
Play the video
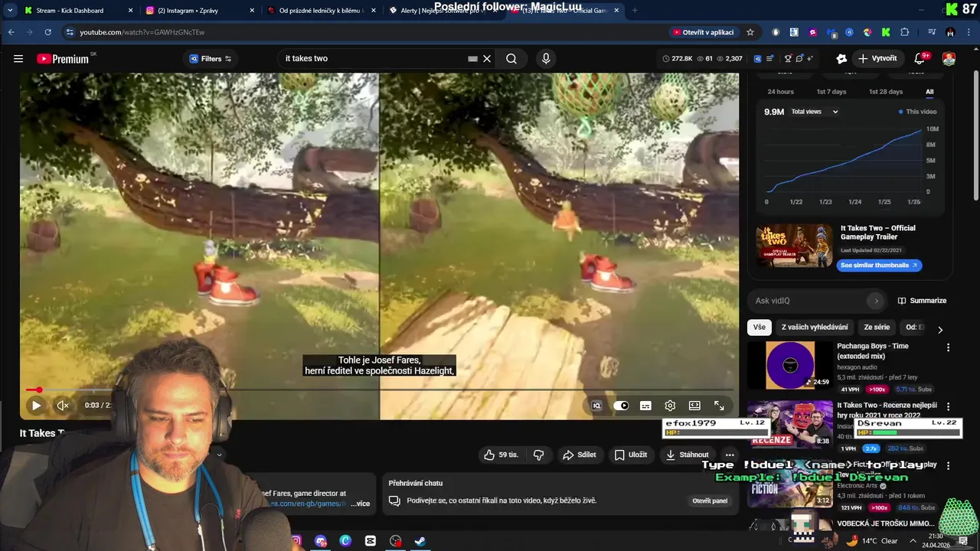36,406
